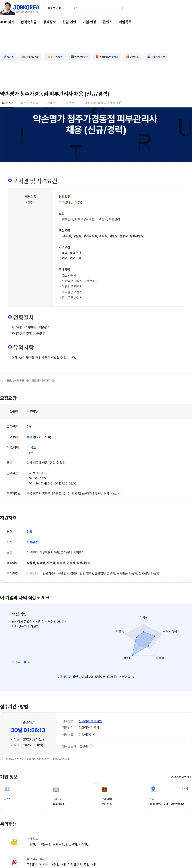
Task: Click the external link icon beside 지역채용관
Action: click(121, 103)
